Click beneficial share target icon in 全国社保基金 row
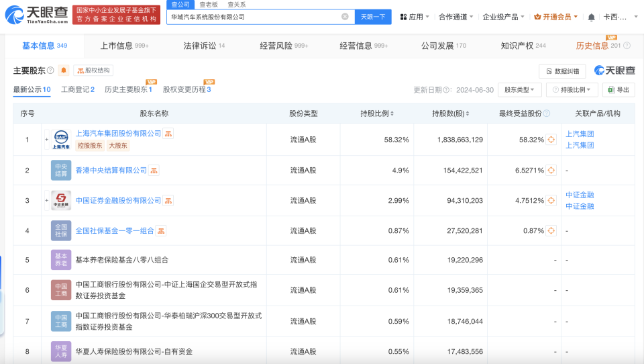This screenshot has width=644, height=364. (x=551, y=231)
